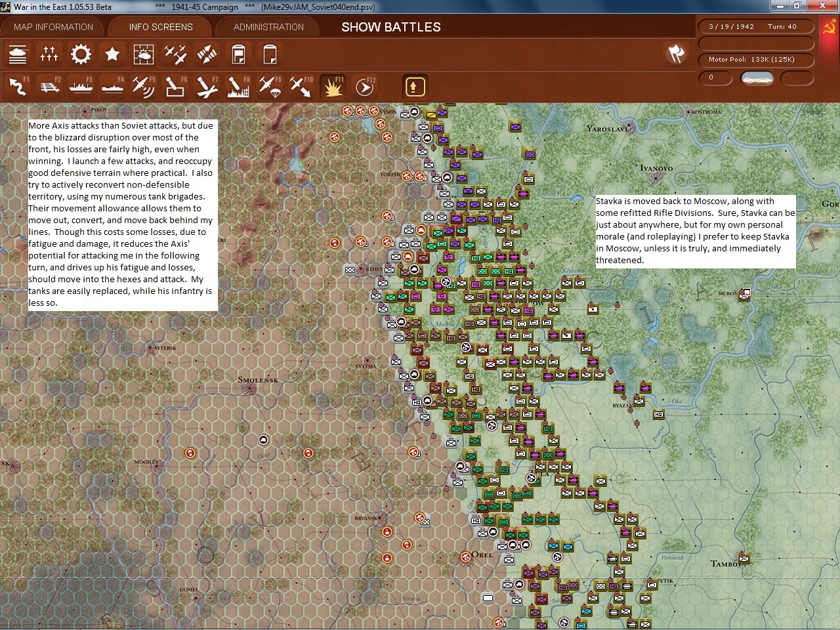Select F2 rail mode

(49, 86)
